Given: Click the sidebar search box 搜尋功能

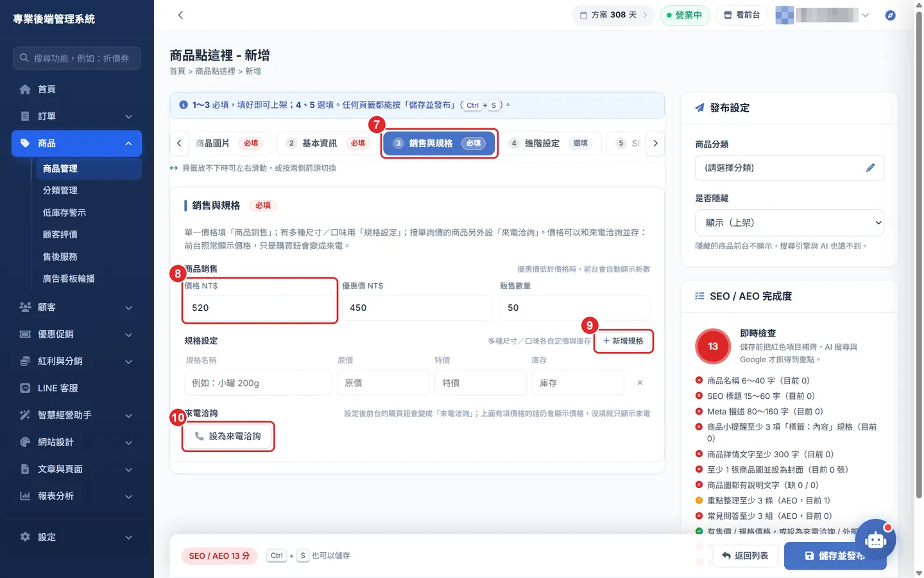Looking at the screenshot, I should coord(77,58).
